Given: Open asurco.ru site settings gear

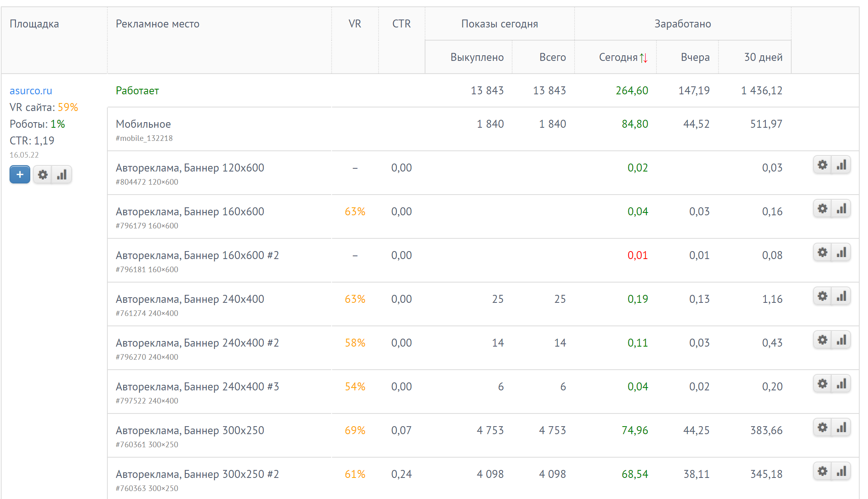Looking at the screenshot, I should pos(43,174).
